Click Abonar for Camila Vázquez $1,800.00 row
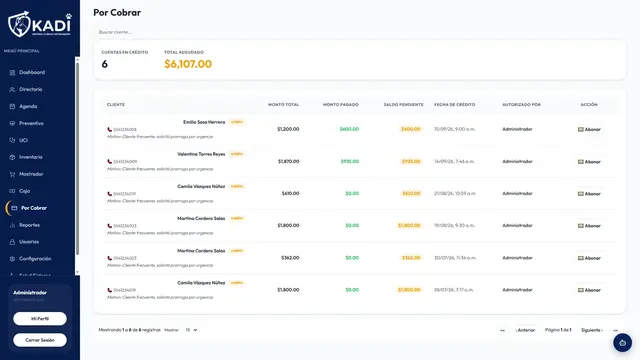 pyautogui.click(x=589, y=290)
